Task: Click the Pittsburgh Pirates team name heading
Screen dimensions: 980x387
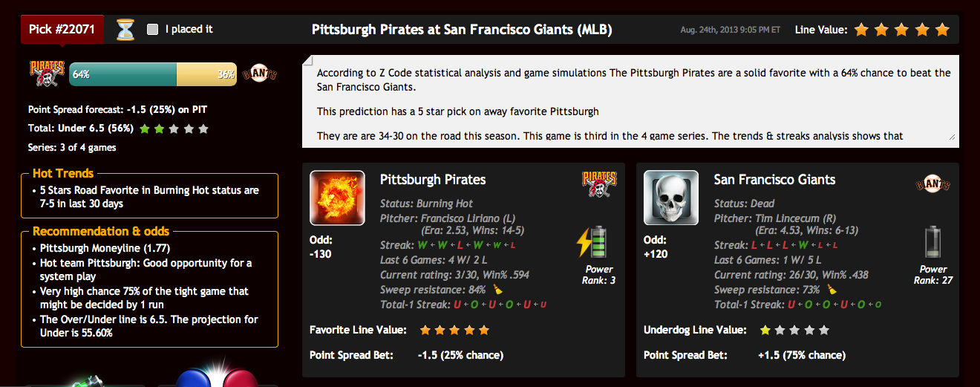Action: (433, 180)
